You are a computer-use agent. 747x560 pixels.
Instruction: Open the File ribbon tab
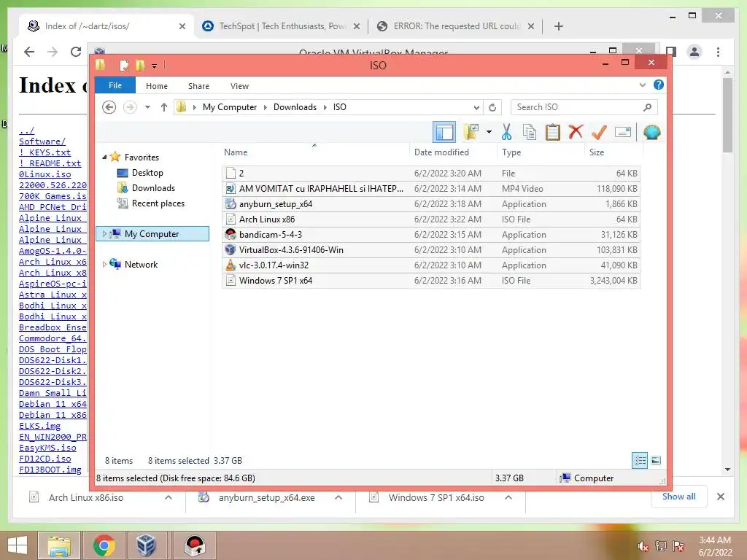point(115,85)
